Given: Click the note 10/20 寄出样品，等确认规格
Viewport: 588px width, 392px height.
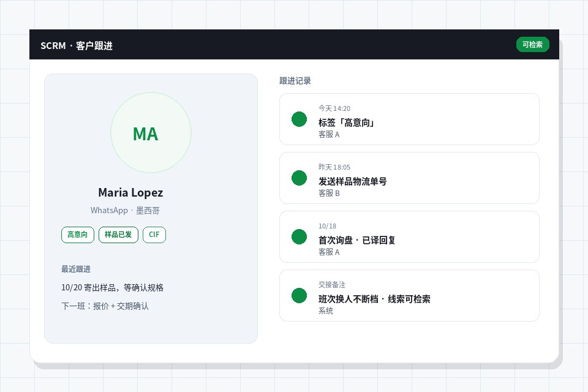Looking at the screenshot, I should click(113, 288).
